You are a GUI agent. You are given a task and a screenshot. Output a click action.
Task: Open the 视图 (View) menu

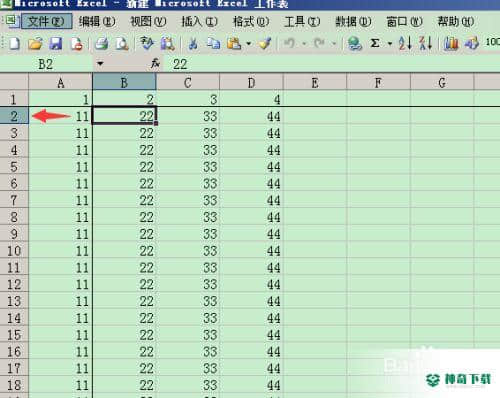[x=148, y=21]
